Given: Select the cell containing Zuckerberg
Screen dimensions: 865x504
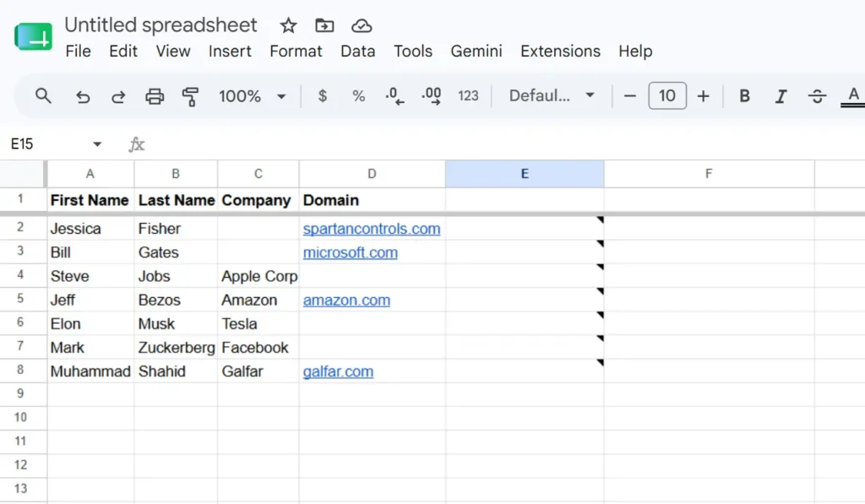Looking at the screenshot, I should click(176, 347).
